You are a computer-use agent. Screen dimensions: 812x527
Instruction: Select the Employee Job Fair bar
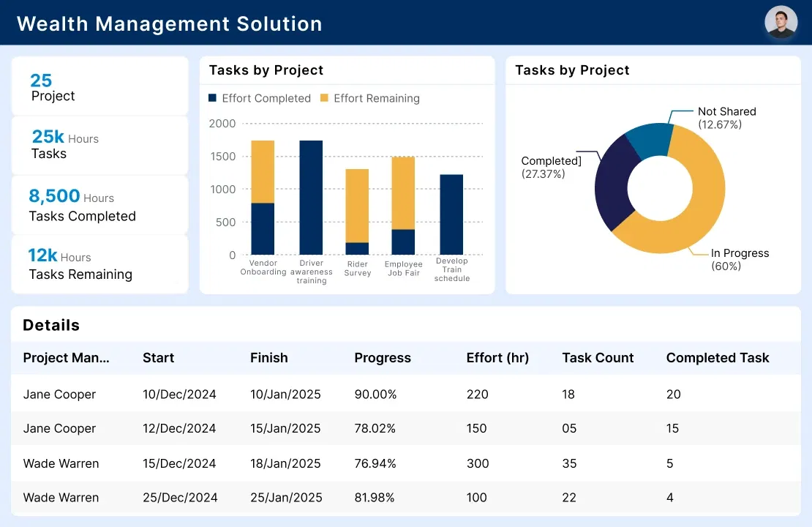[403, 206]
